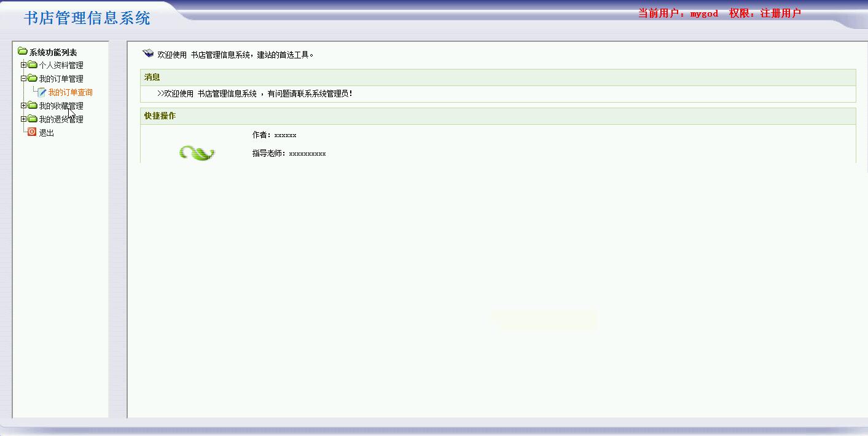
Task: Select the 我的订单管理 menu label
Action: coord(61,79)
